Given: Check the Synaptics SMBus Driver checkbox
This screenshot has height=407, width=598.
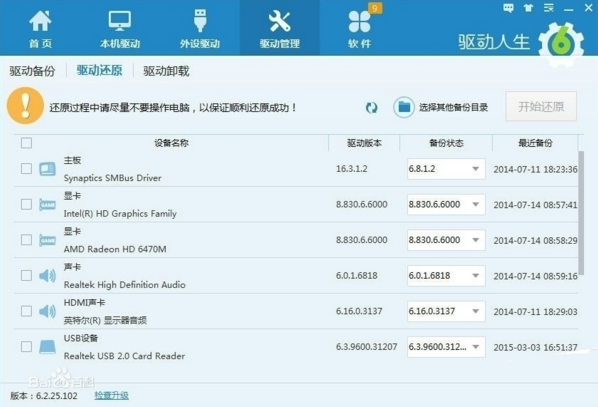Looking at the screenshot, I should click(x=26, y=169).
